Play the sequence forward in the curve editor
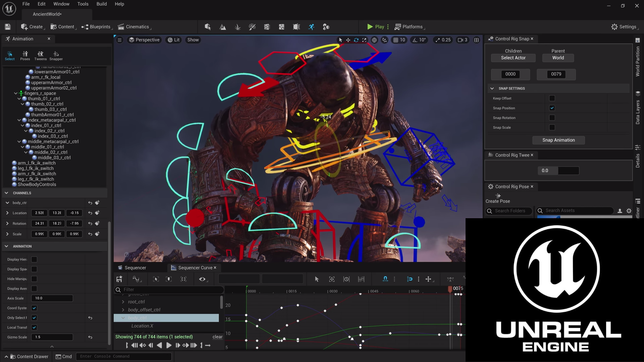This screenshot has width=644, height=362. 169,345
